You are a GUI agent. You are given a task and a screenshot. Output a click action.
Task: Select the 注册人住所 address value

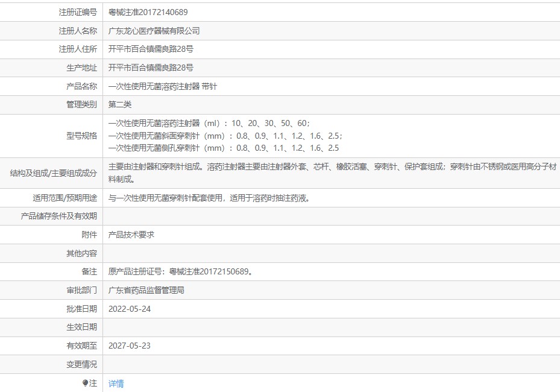pyautogui.click(x=151, y=49)
